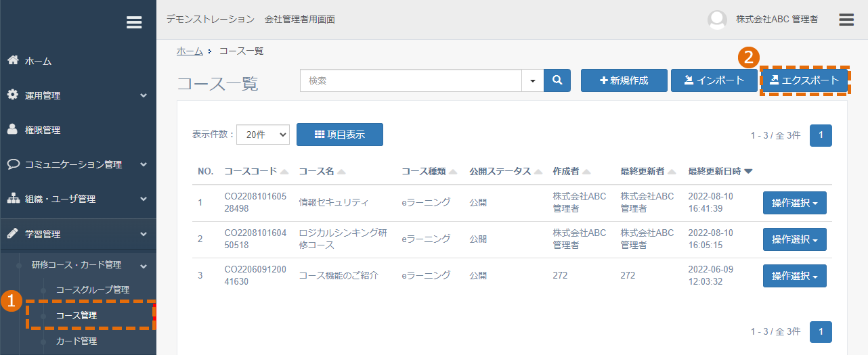Viewport: 868px width, 355px height.
Task: Click 公開 status in 情報セキュリティ row
Action: pyautogui.click(x=478, y=202)
